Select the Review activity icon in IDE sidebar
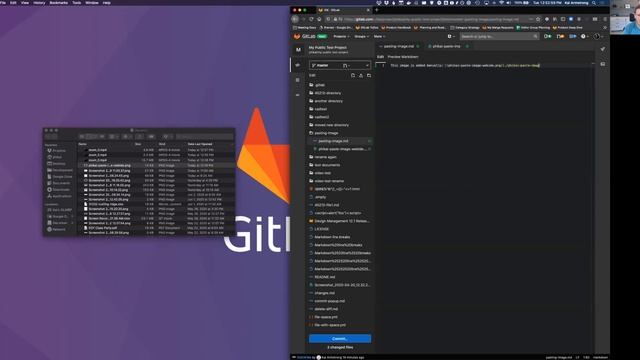This screenshot has width=640, height=360. [298, 80]
